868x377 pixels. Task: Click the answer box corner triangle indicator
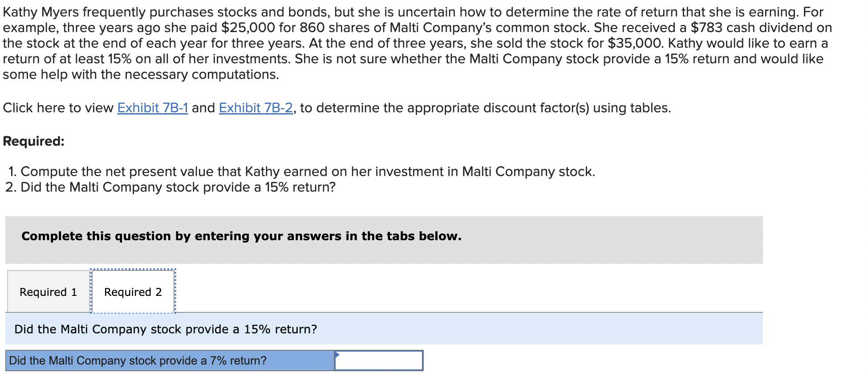pos(337,354)
